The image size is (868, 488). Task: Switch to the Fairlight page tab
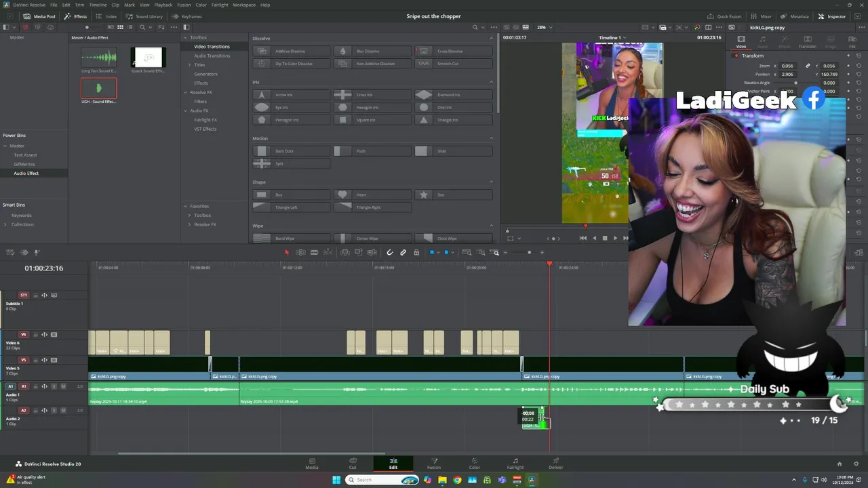515,464
